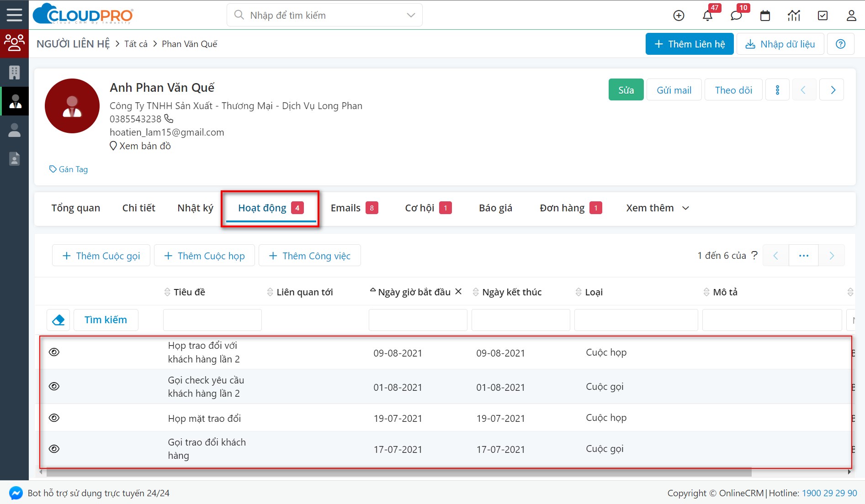Viewport: 865px width, 504px height.
Task: Open notifications bell with 47 badge
Action: point(707,16)
